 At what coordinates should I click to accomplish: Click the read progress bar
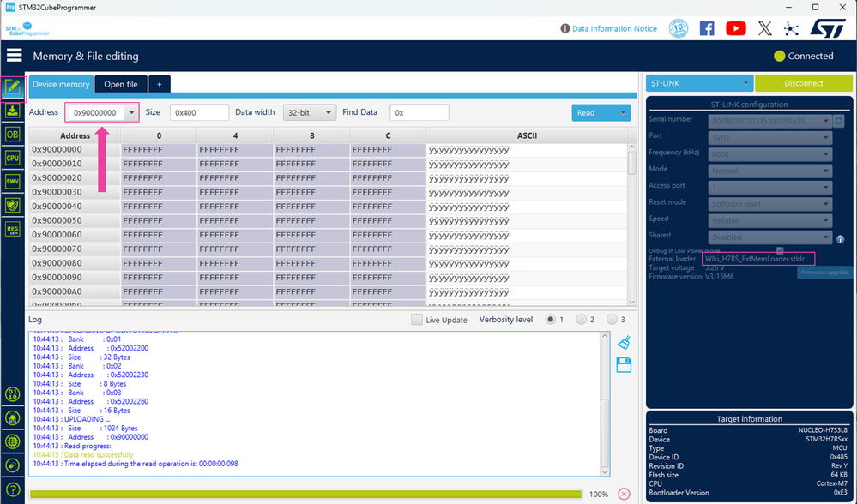coord(305,495)
